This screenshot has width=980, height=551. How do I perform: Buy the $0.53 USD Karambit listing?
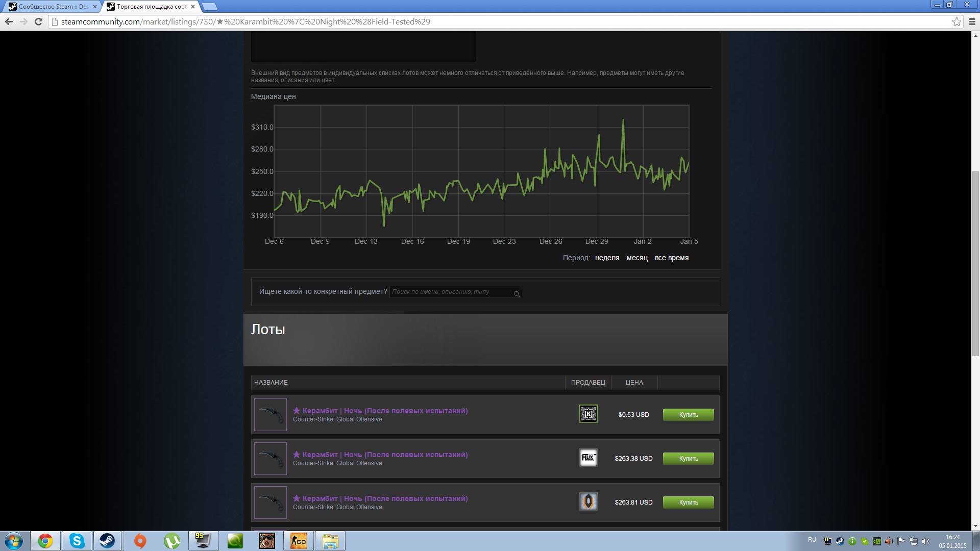[x=688, y=415]
